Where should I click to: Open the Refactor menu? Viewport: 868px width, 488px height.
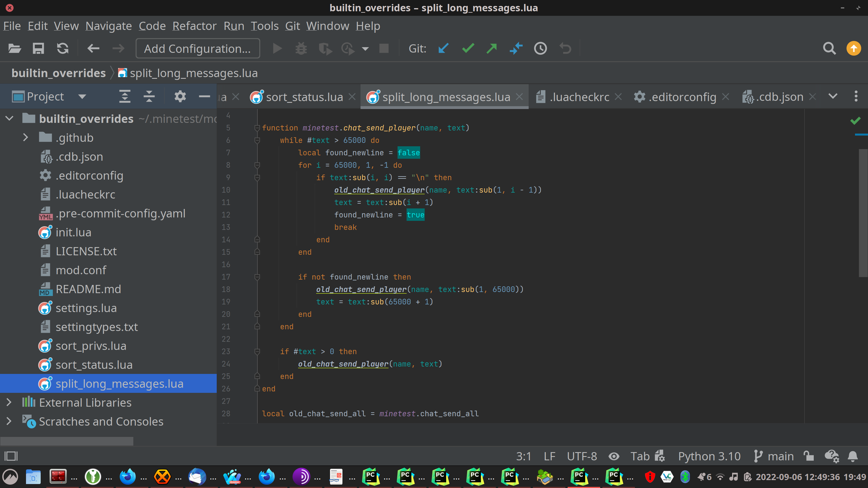pyautogui.click(x=194, y=26)
